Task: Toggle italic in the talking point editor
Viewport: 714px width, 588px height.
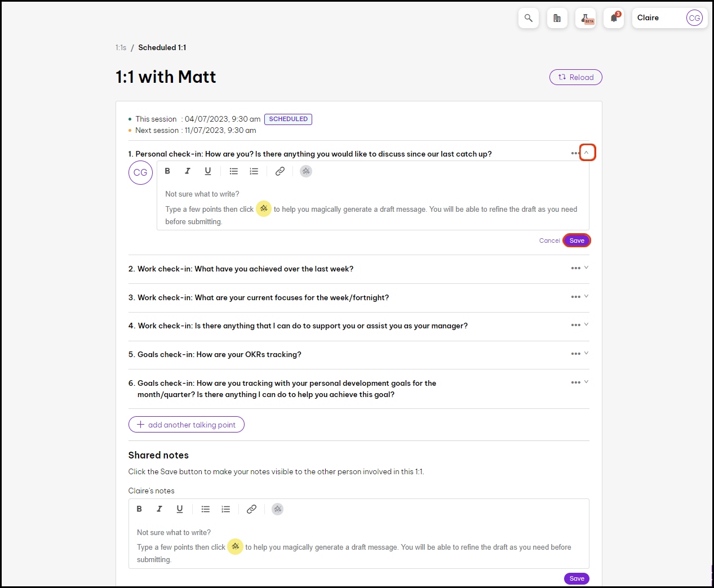Action: [x=188, y=171]
